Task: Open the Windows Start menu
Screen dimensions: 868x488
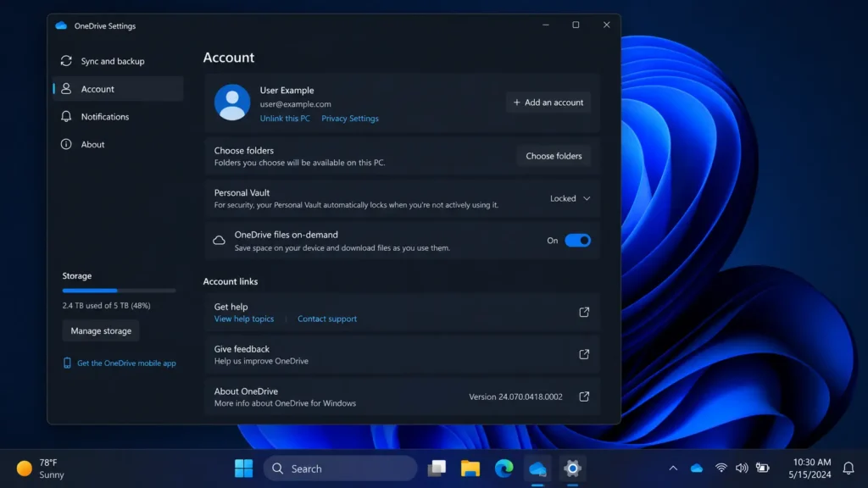Action: [243, 469]
